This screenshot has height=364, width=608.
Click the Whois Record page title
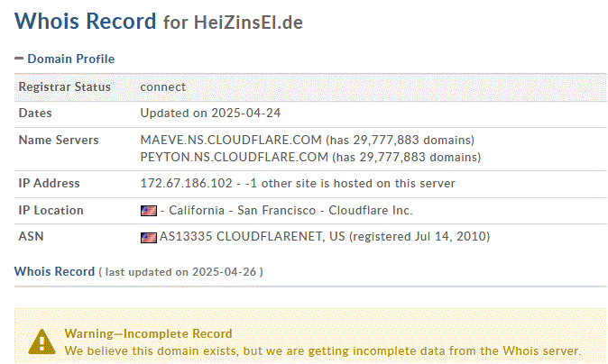[x=86, y=21]
